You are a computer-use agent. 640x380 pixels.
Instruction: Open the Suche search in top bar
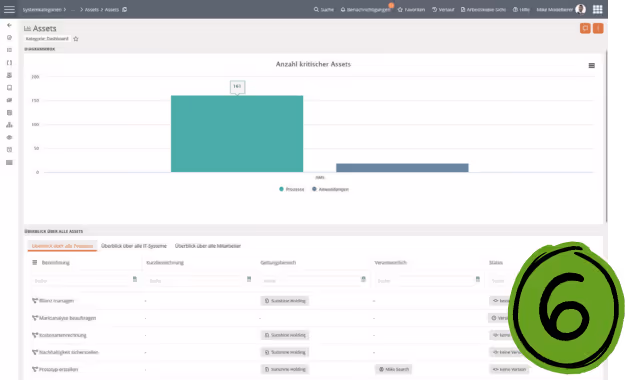tap(324, 9)
